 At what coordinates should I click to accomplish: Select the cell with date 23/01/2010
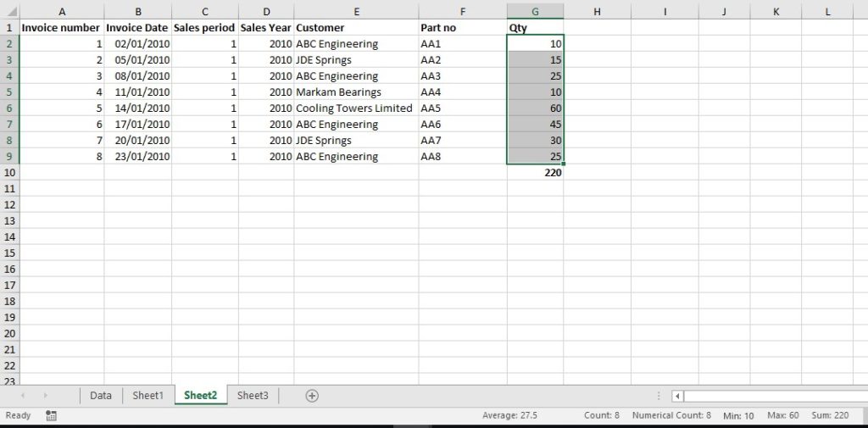(x=138, y=156)
